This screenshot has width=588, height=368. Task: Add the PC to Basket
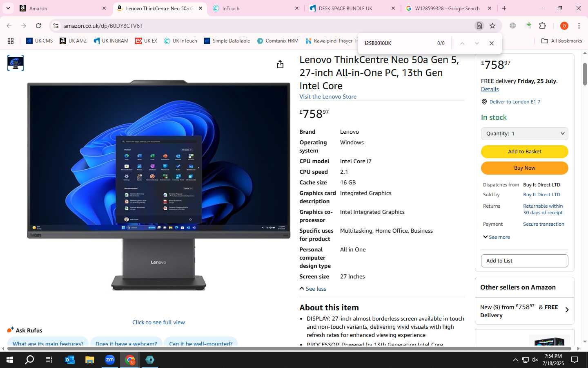point(525,152)
